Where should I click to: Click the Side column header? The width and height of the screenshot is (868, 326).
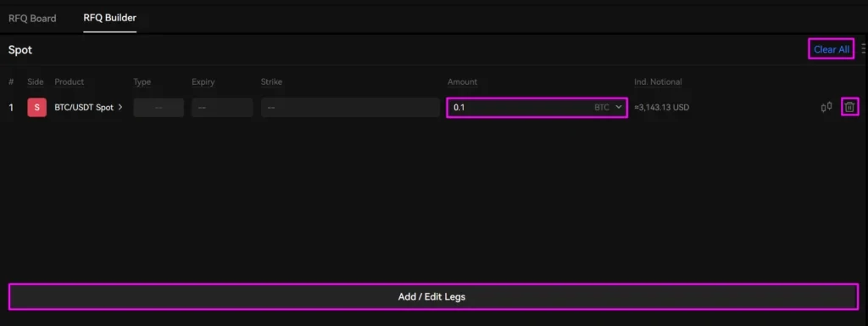point(36,82)
